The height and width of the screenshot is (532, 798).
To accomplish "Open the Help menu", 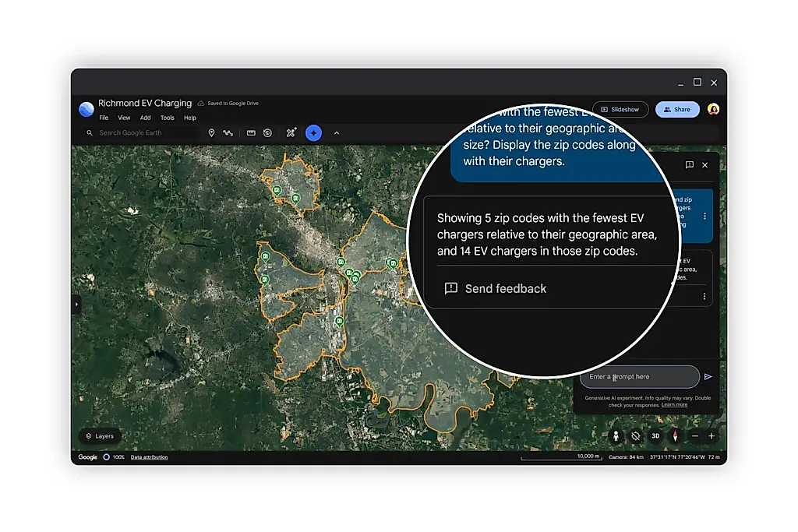I will tap(190, 118).
